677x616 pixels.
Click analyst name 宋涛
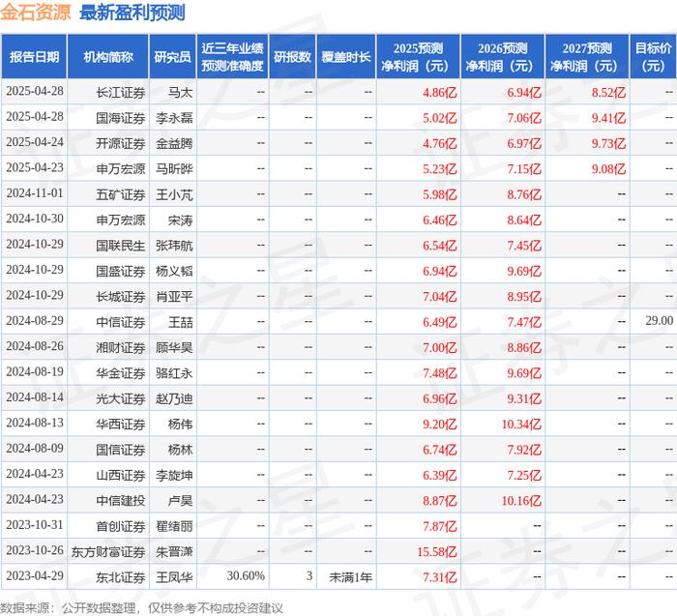[x=180, y=220]
